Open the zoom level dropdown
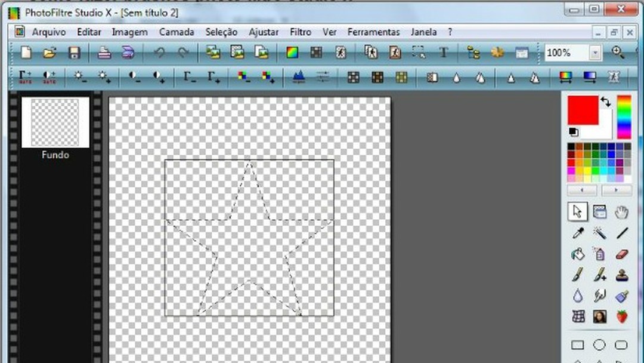This screenshot has width=644, height=363. coord(594,53)
